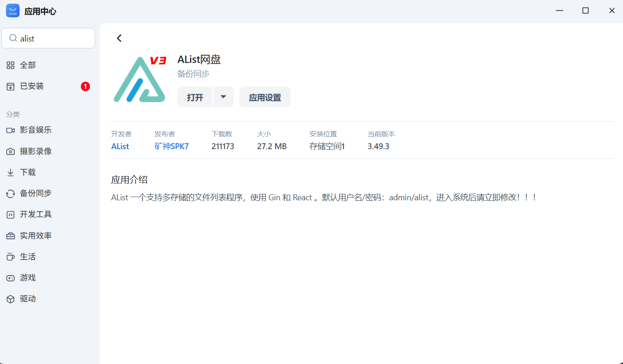Screen dimensions: 623x364
Task: Click the 全部 grid icon
Action: [x=11, y=65]
